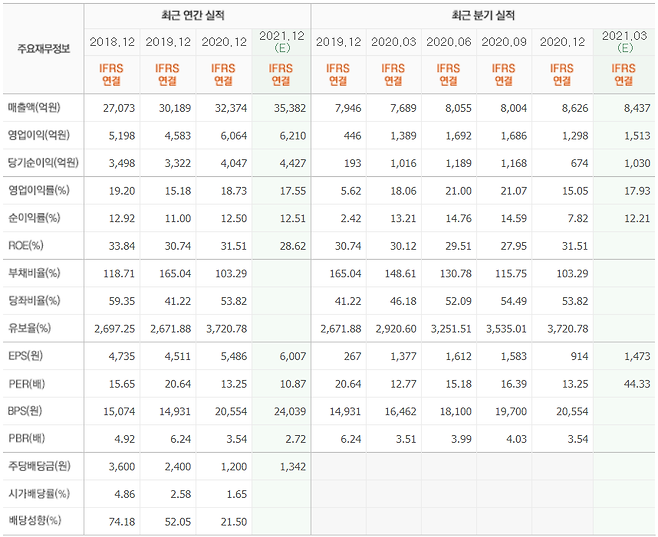The image size is (658, 537).
Task: Select the 44.33 PER value cell
Action: point(624,384)
